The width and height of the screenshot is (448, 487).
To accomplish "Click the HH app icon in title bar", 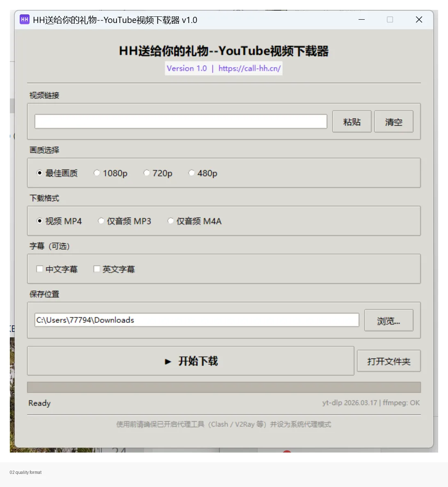I will (24, 19).
